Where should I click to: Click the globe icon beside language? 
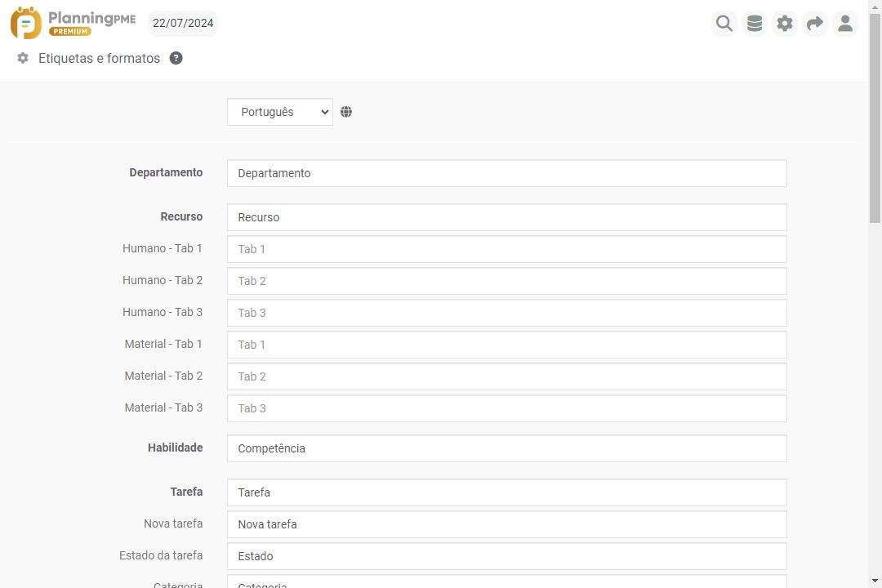[346, 112]
